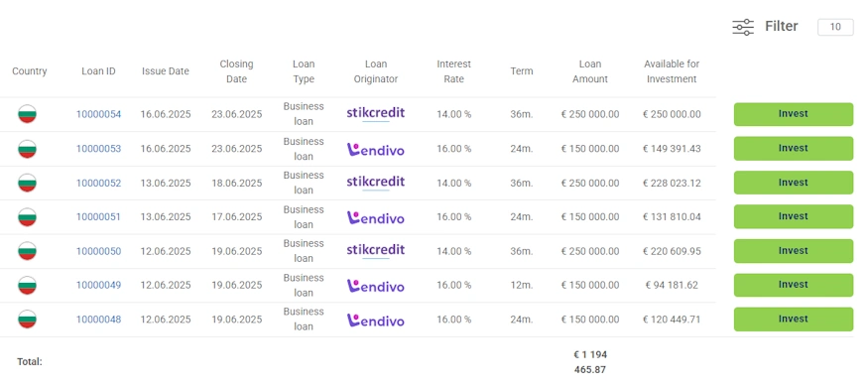The image size is (868, 386).
Task: Sort table by Issue Date header
Action: click(166, 70)
